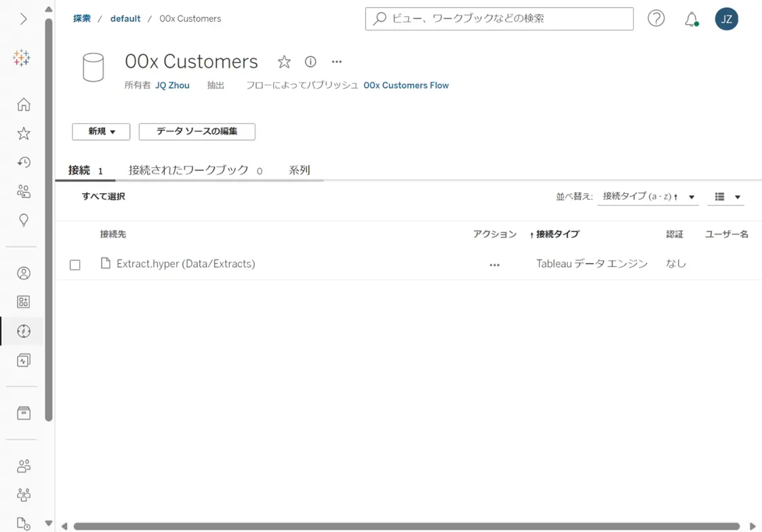Open the 00x Customers Flow link
Screen dimensions: 762x532
coord(406,85)
